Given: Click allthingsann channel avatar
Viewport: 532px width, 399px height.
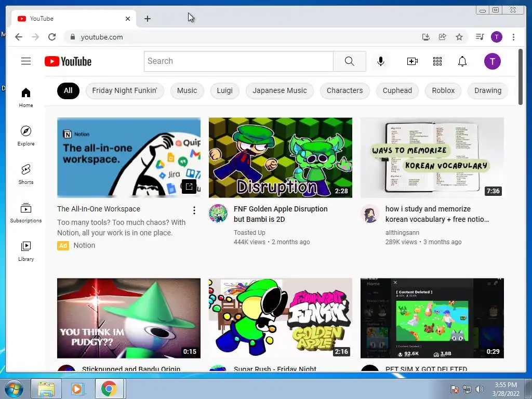Looking at the screenshot, I should point(369,214).
